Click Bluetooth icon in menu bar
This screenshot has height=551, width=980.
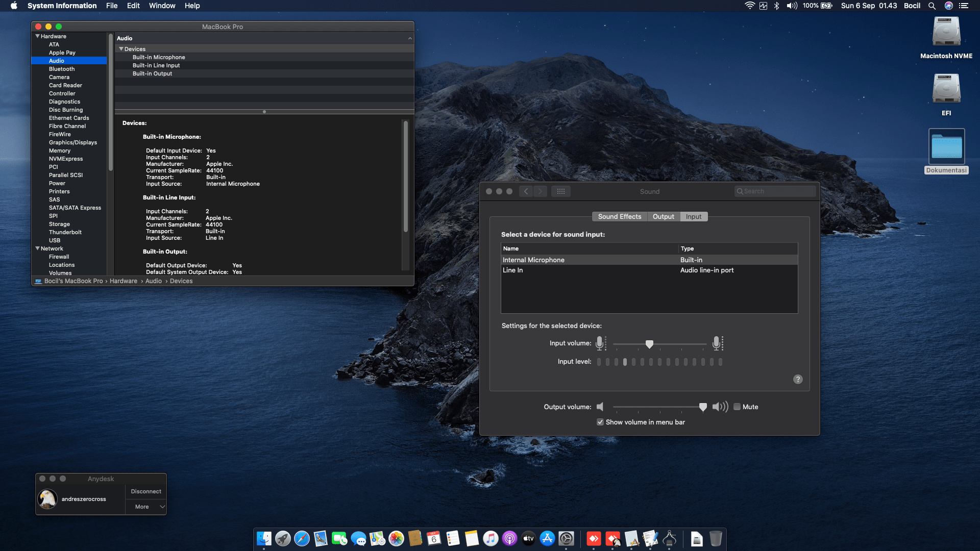tap(776, 6)
